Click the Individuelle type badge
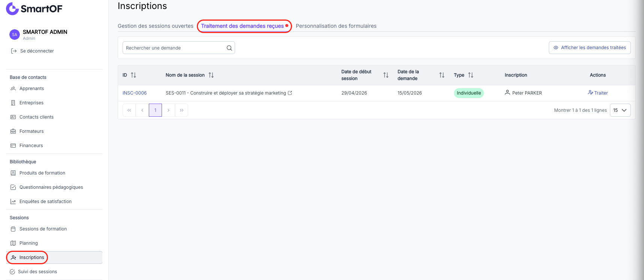Screen dimensions: 644x280 point(469,93)
